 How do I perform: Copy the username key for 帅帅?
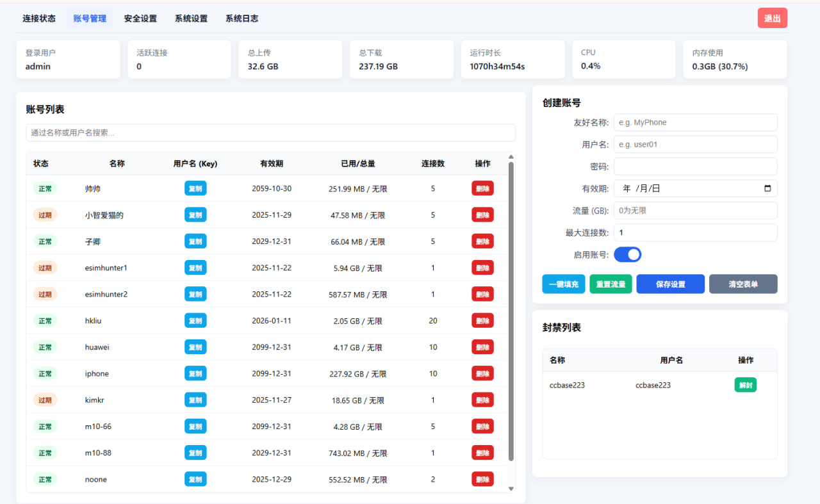click(x=195, y=188)
